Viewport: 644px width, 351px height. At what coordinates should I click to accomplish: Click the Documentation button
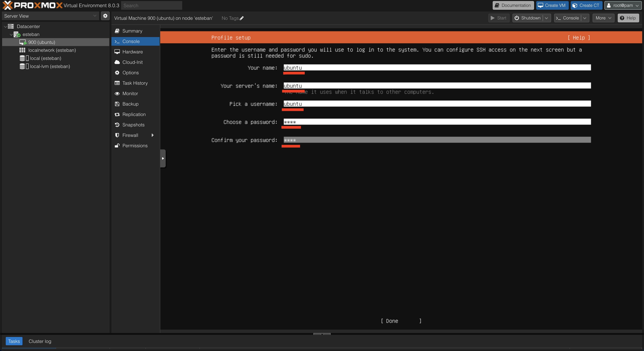[x=513, y=5]
